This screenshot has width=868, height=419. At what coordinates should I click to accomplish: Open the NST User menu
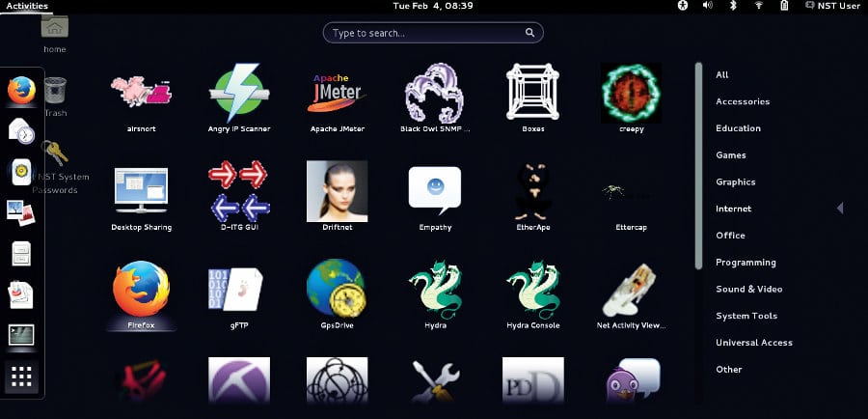[x=832, y=6]
